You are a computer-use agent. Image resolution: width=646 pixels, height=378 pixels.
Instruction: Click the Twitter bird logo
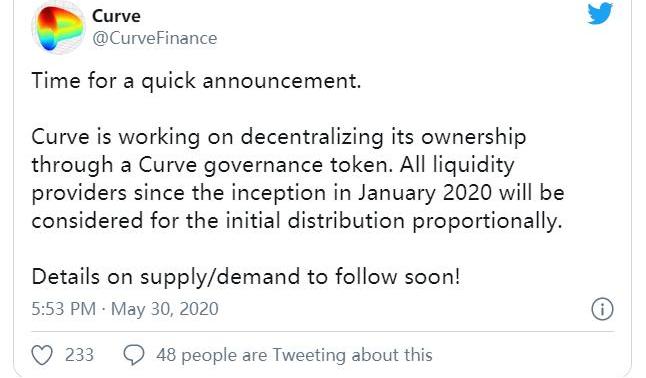tap(600, 13)
